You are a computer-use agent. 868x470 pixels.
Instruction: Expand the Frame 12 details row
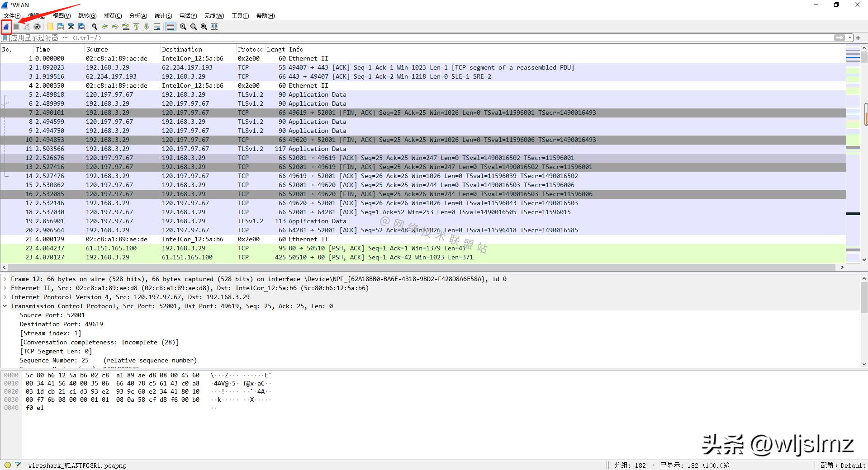click(x=5, y=279)
